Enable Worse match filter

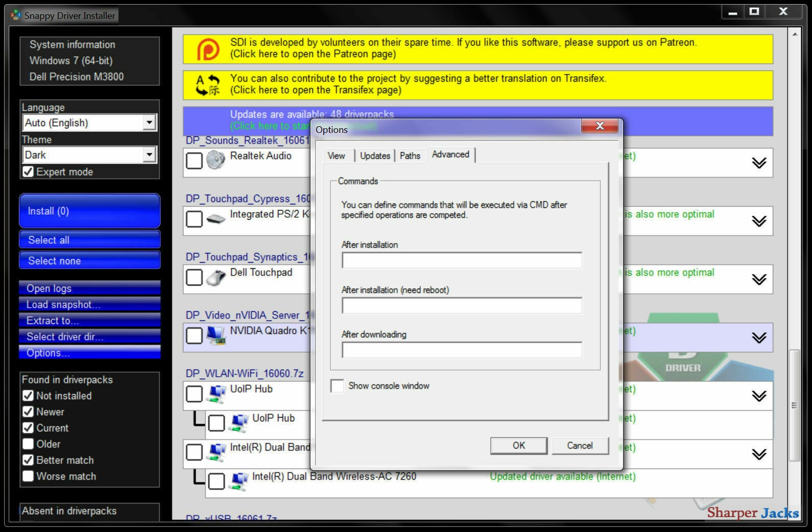click(x=28, y=476)
